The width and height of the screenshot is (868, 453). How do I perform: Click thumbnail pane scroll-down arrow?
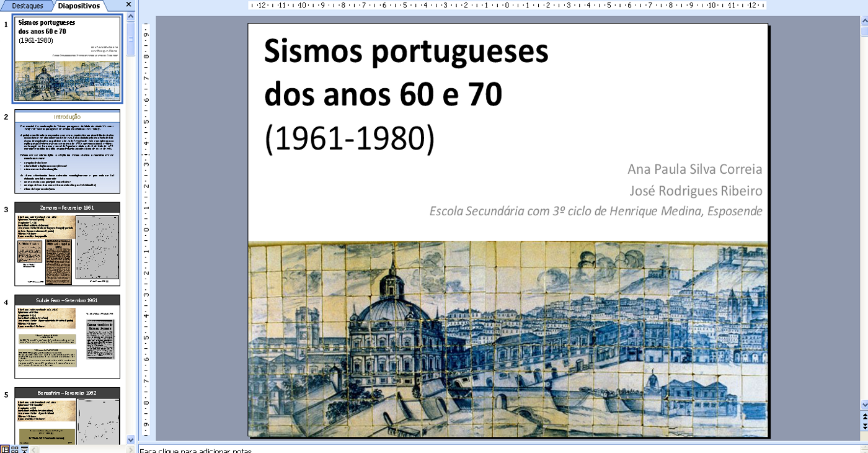click(x=131, y=439)
